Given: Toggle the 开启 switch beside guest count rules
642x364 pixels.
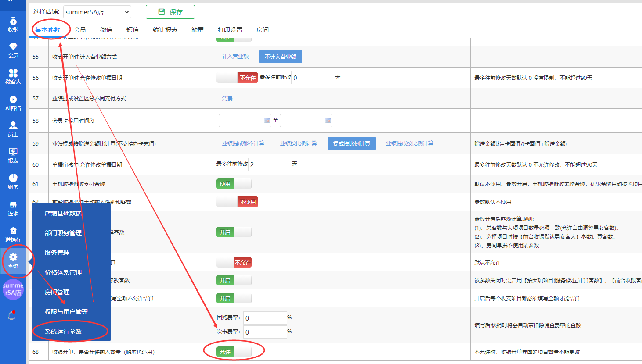Looking at the screenshot, I should coord(234,232).
